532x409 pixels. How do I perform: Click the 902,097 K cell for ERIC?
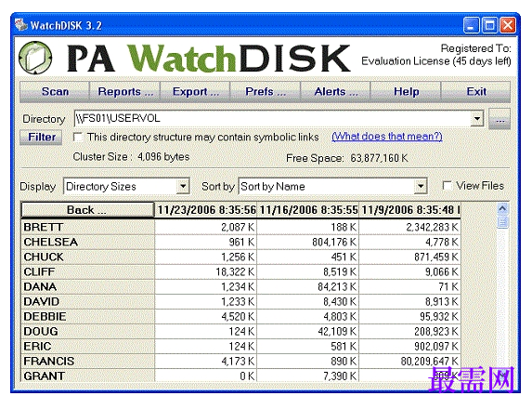pyautogui.click(x=409, y=347)
